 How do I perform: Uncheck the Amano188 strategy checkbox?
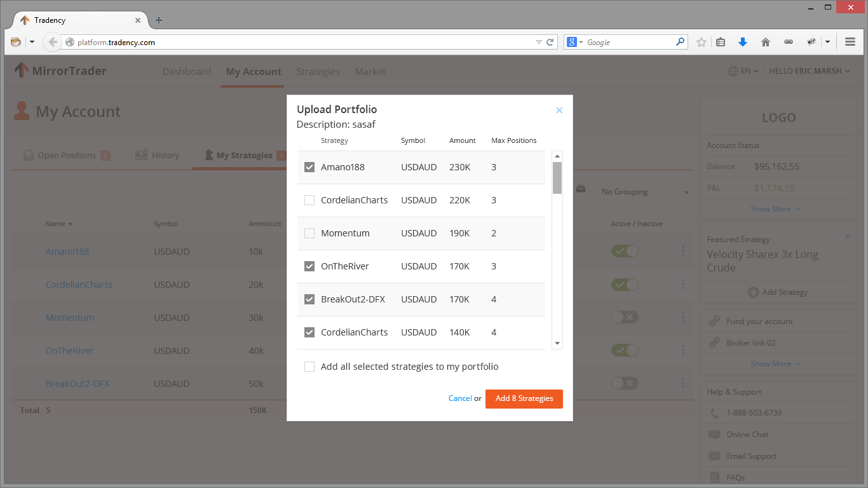pos(309,167)
